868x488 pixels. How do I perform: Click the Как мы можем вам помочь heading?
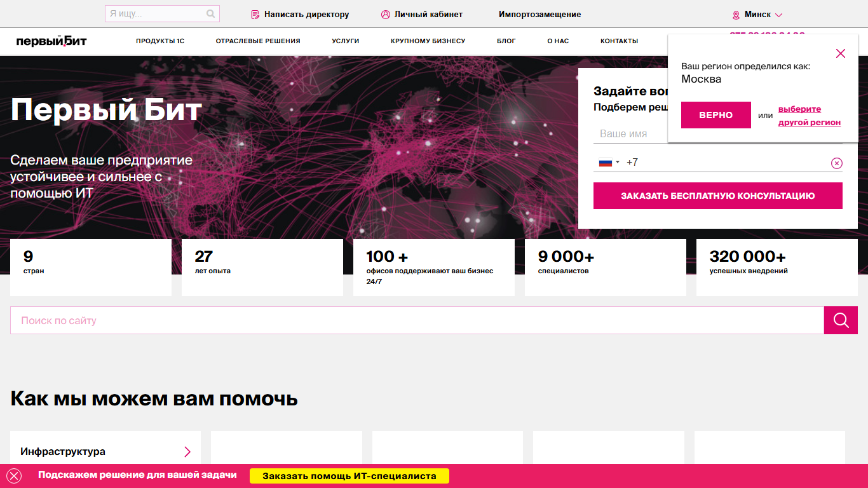point(154,399)
